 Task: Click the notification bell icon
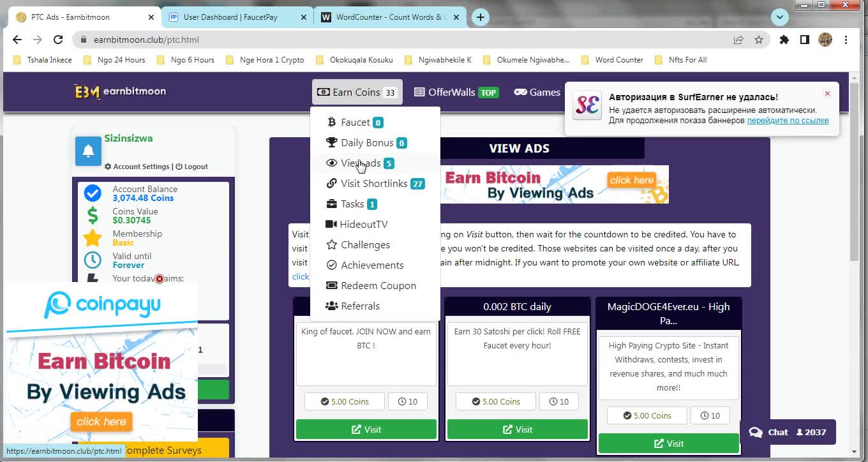88,151
